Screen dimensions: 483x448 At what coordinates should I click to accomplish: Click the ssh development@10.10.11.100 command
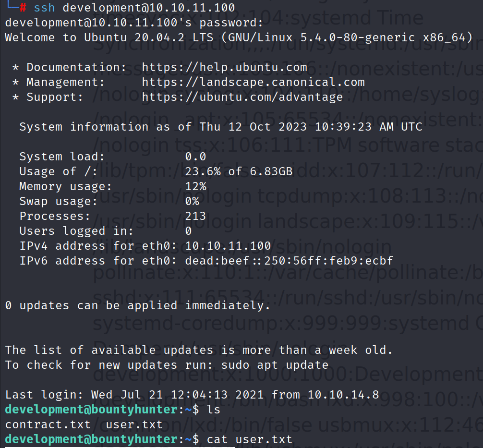[134, 8]
